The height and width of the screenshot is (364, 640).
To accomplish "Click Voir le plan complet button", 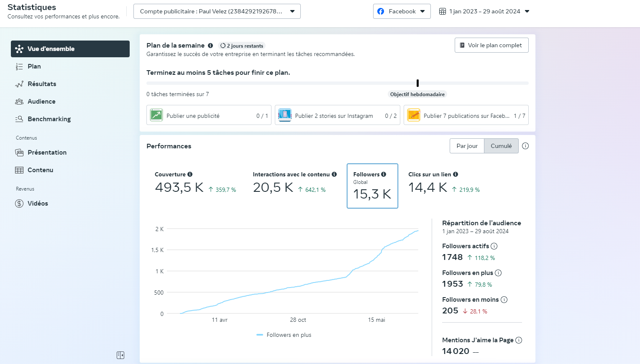I will coord(492,45).
